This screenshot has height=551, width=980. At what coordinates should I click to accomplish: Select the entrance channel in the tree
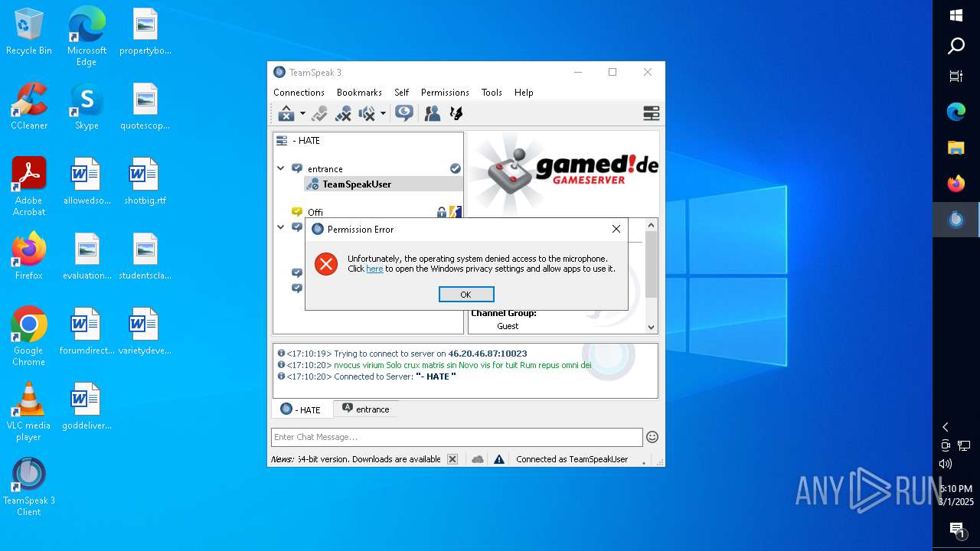[325, 169]
